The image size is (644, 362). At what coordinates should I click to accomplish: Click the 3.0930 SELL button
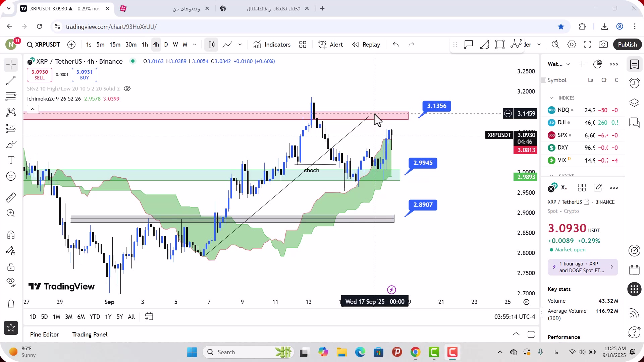[40, 75]
